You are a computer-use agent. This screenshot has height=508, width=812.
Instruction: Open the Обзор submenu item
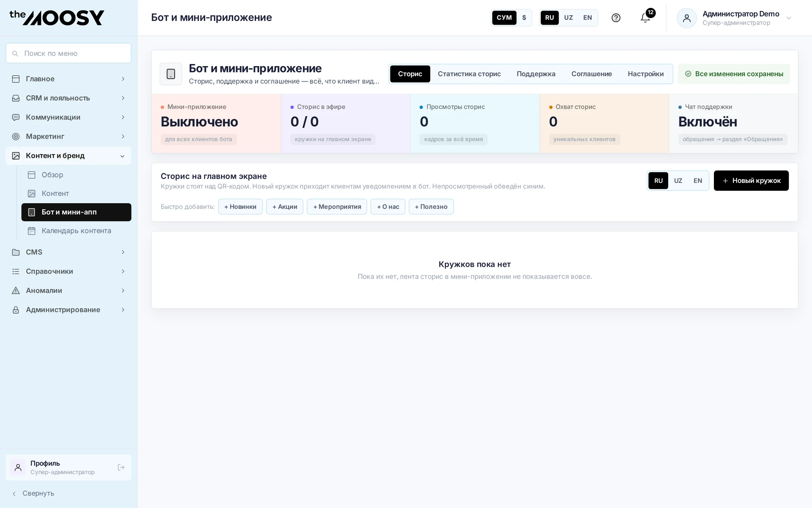pyautogui.click(x=76, y=175)
